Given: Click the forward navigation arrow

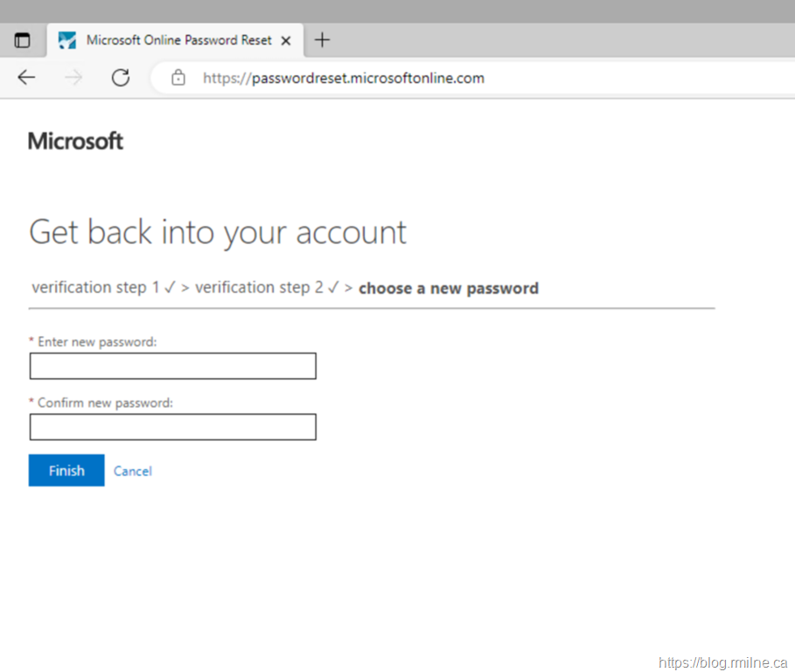Looking at the screenshot, I should point(73,78).
